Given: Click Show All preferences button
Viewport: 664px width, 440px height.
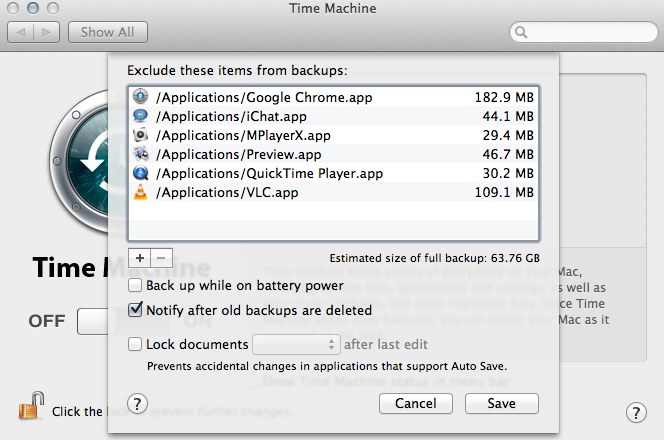Looking at the screenshot, I should point(108,32).
